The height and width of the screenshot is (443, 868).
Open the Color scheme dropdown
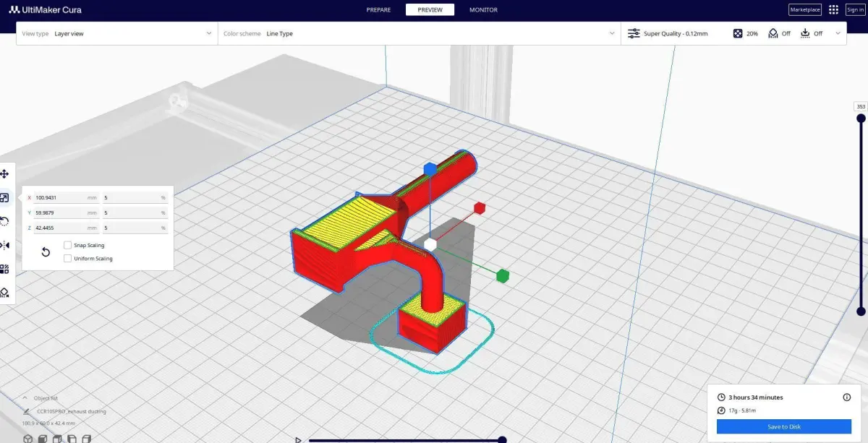419,33
